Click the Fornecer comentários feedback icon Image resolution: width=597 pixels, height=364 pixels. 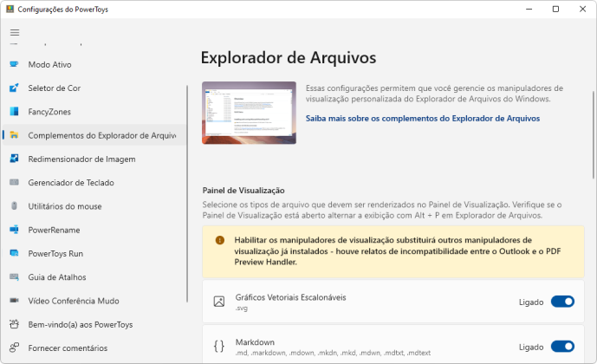point(14,348)
